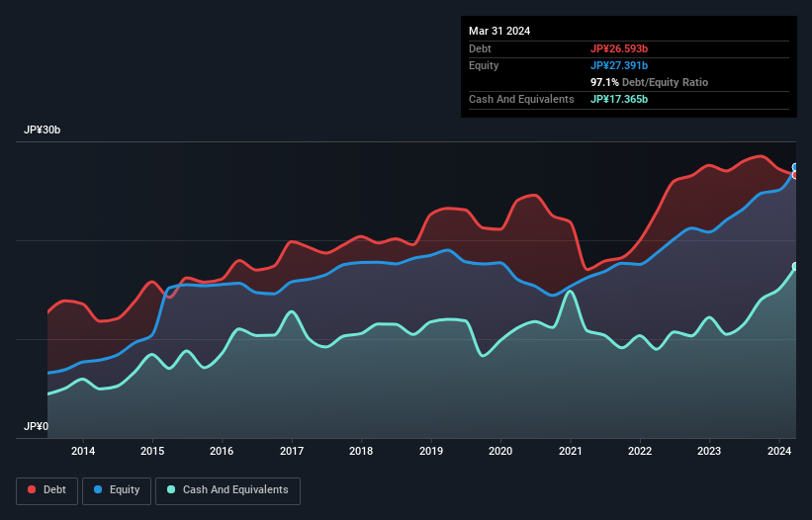
Task: Click the Equity row label in tooltip
Action: pyautogui.click(x=484, y=65)
